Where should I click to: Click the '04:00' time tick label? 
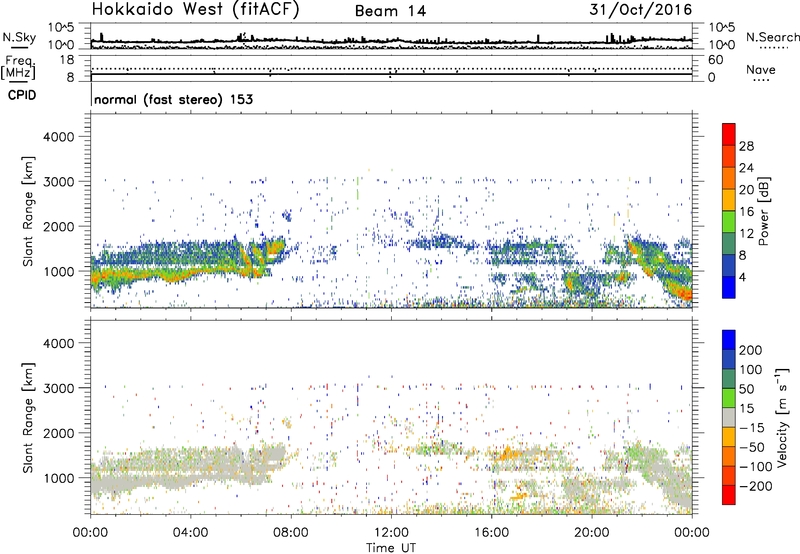click(x=190, y=533)
